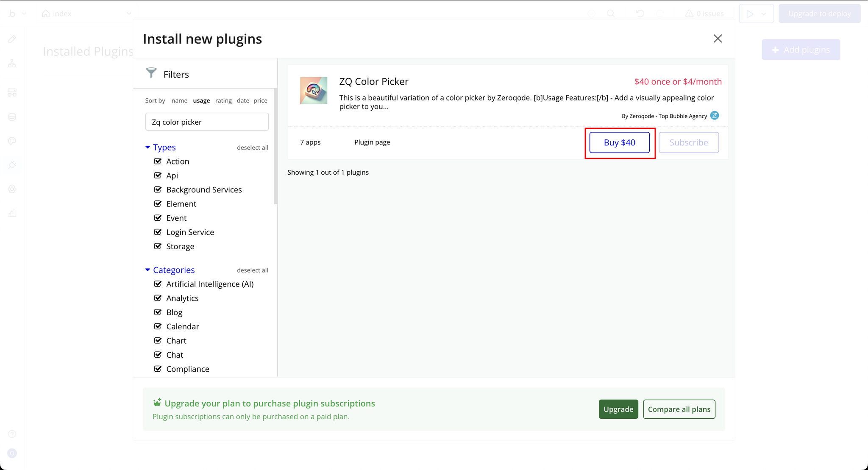This screenshot has height=470, width=868.
Task: Uncheck the Login Service checkbox
Action: pyautogui.click(x=158, y=232)
